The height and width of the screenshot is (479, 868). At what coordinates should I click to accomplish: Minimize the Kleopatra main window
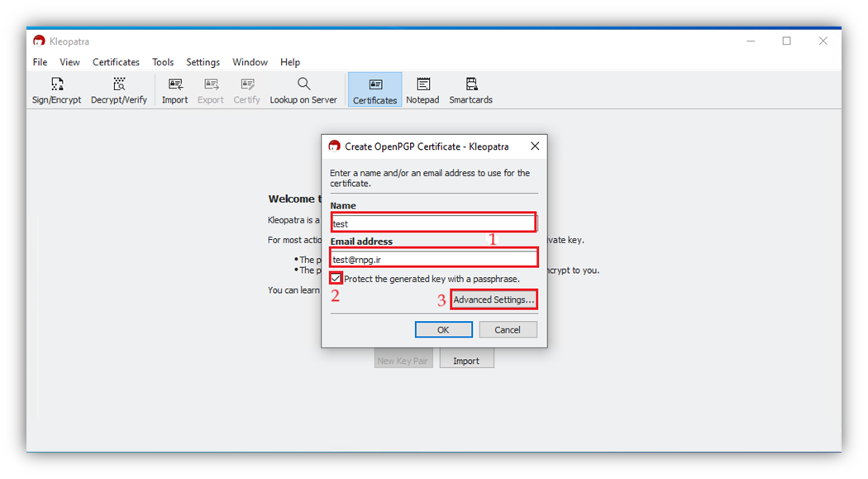(x=751, y=41)
